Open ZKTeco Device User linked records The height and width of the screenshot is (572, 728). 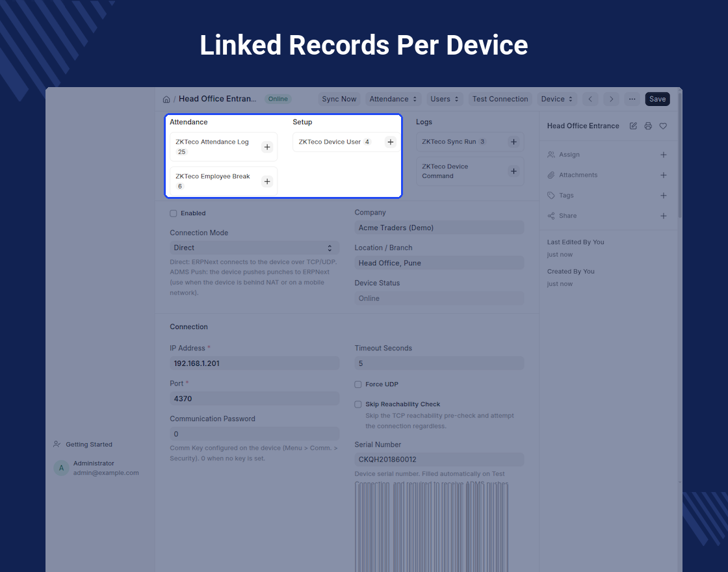click(330, 142)
